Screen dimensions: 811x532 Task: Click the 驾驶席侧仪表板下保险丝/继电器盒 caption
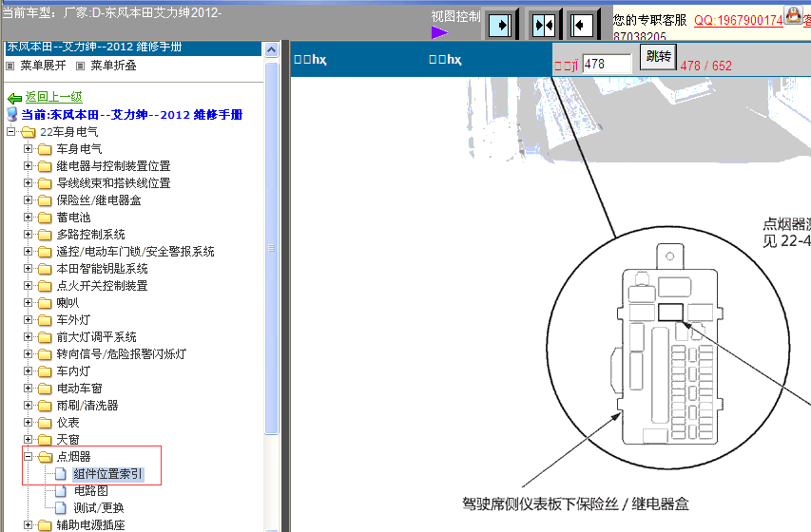(x=575, y=504)
